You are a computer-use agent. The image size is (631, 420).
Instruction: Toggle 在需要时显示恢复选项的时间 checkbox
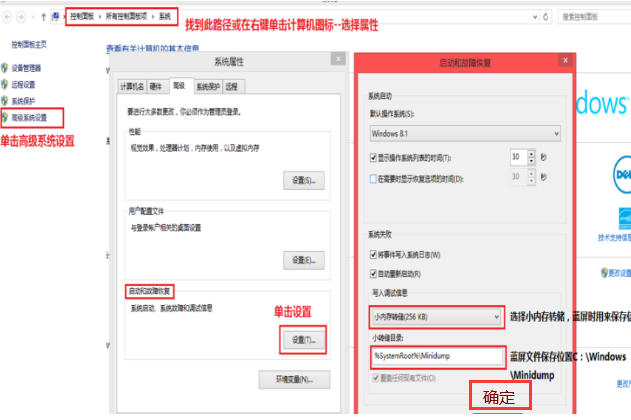coord(373,179)
